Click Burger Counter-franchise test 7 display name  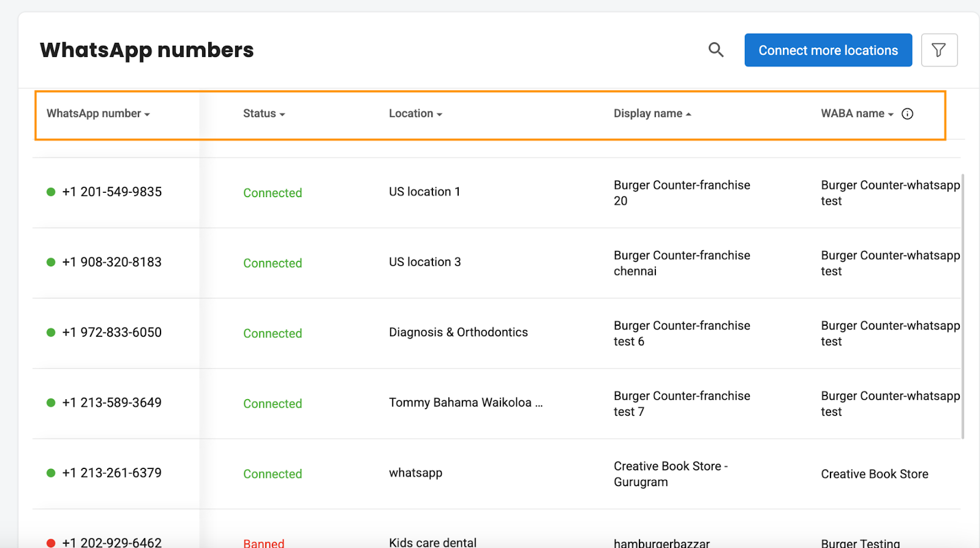(682, 404)
